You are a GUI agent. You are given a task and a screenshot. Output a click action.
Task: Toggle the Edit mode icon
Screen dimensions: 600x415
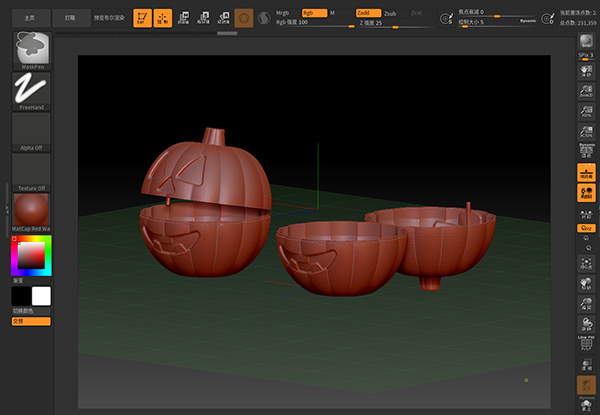[x=142, y=17]
